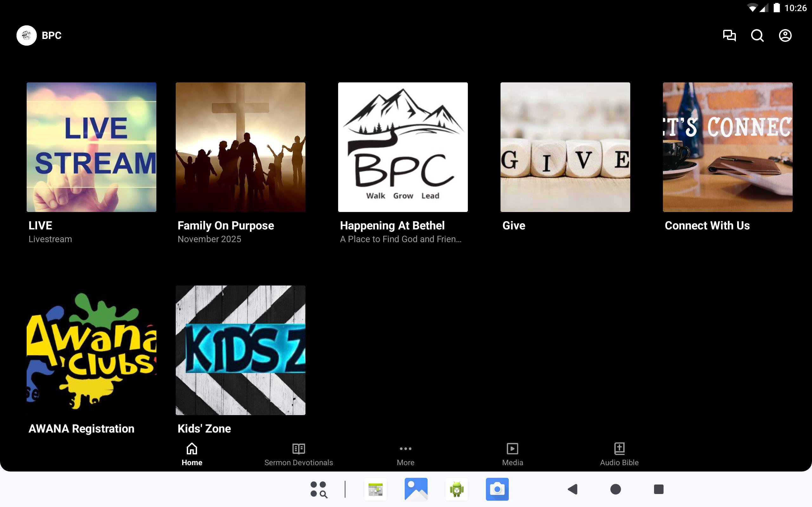This screenshot has height=507, width=812.
Task: Tap the Connect With Us label
Action: point(707,225)
